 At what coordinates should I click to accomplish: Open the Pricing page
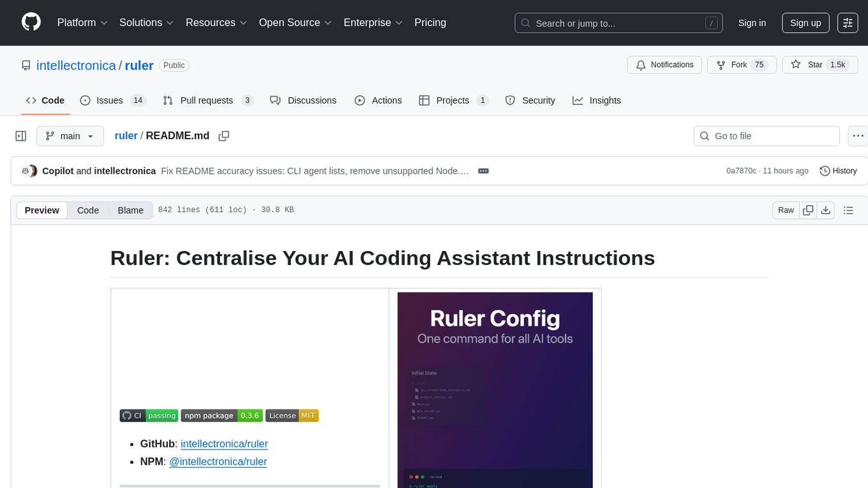click(x=430, y=22)
